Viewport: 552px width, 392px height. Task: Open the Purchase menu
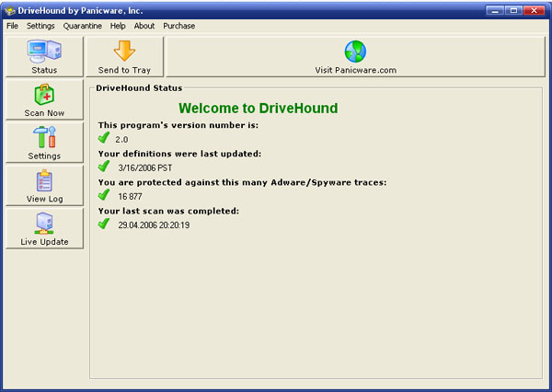(x=178, y=26)
